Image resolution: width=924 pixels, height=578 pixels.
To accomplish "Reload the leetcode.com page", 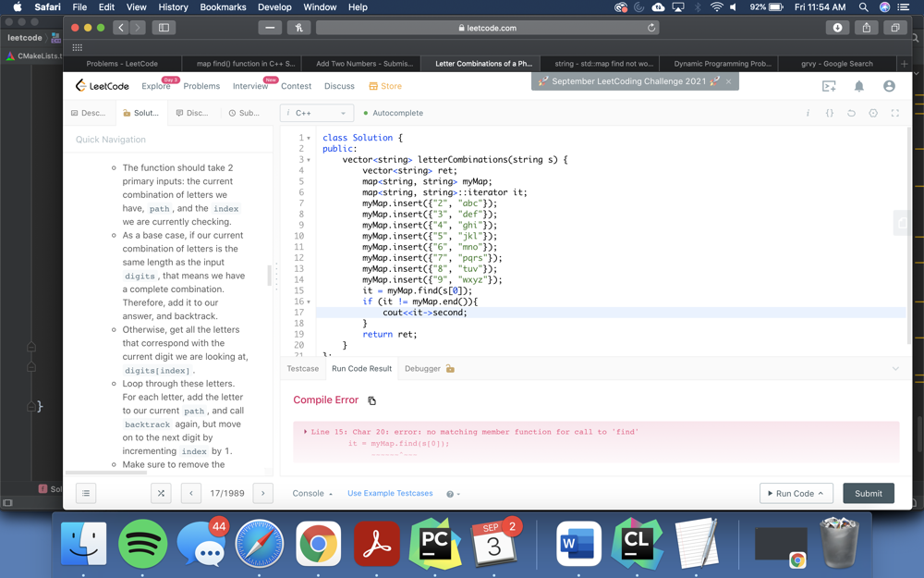I will point(651,28).
